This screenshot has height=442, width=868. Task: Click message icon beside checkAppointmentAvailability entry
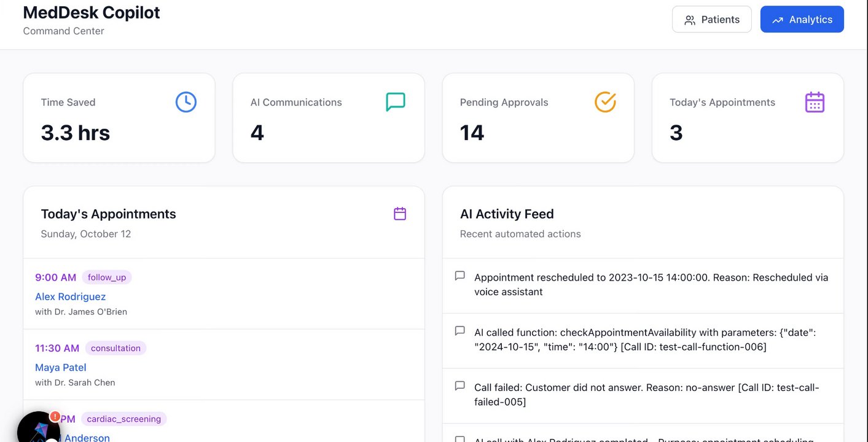point(459,331)
